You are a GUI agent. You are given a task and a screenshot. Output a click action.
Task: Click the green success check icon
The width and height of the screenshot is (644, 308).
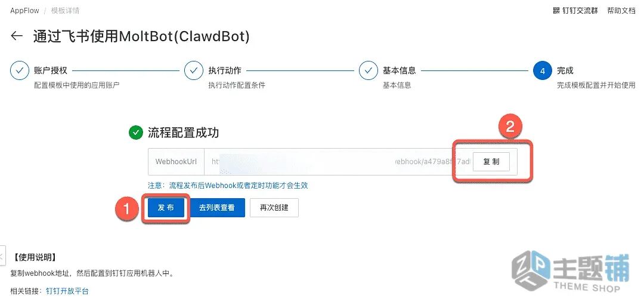coord(135,133)
